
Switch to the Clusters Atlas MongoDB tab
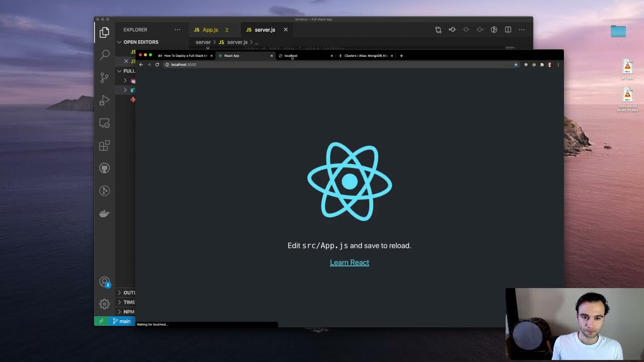tap(366, 56)
